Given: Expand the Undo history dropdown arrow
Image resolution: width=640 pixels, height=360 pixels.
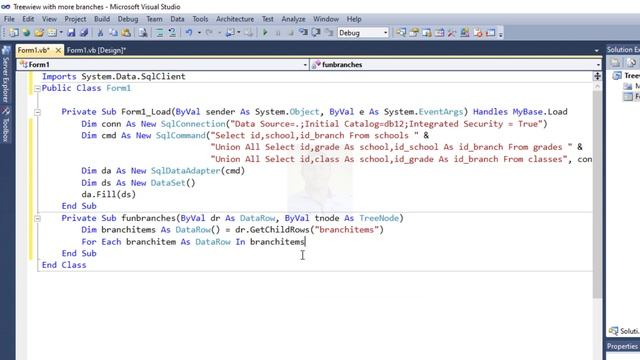Looking at the screenshot, I should (199, 33).
